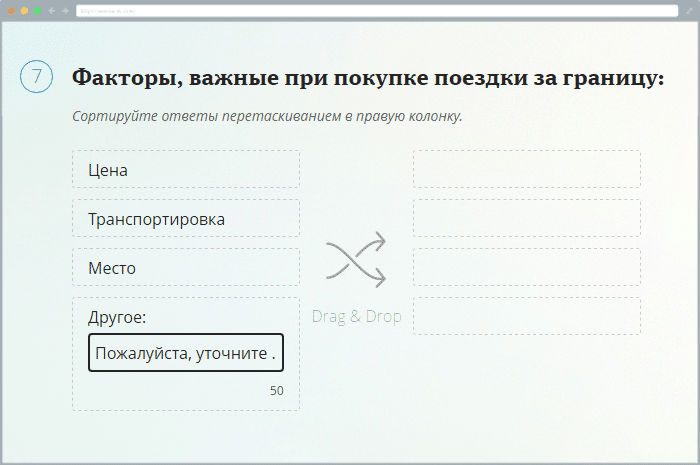Click the first empty slot in right column

(x=527, y=169)
